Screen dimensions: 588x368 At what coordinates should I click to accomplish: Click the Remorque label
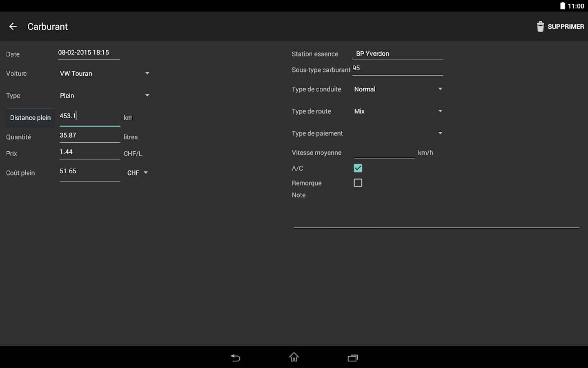pyautogui.click(x=307, y=183)
